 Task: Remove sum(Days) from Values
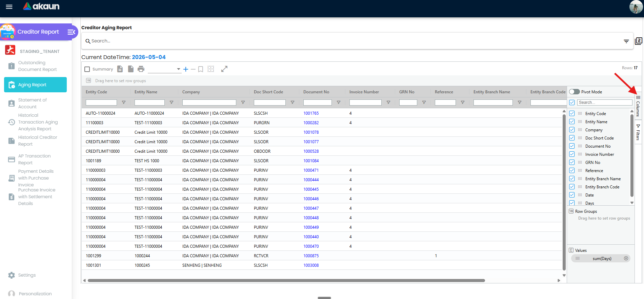(x=626, y=259)
